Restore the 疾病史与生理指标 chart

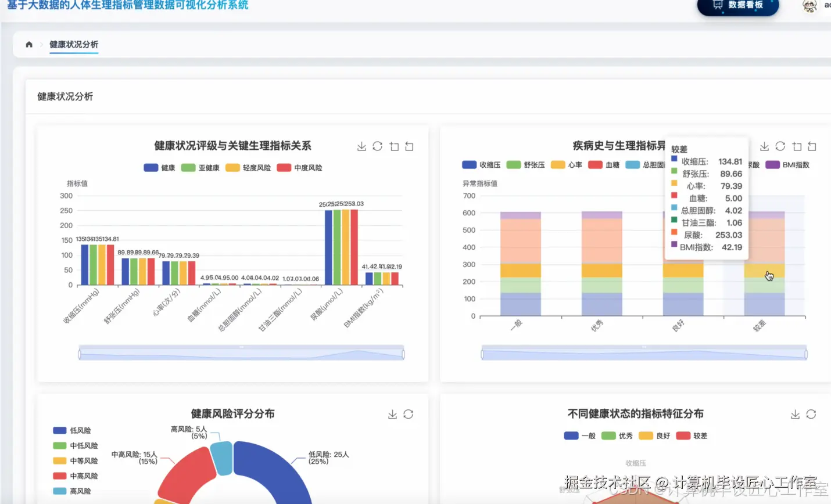(x=780, y=146)
